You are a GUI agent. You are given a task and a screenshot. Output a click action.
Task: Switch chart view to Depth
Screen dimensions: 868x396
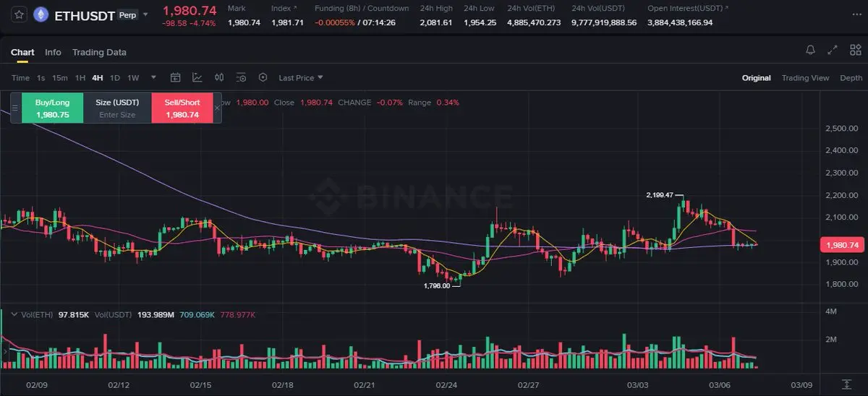pos(851,78)
